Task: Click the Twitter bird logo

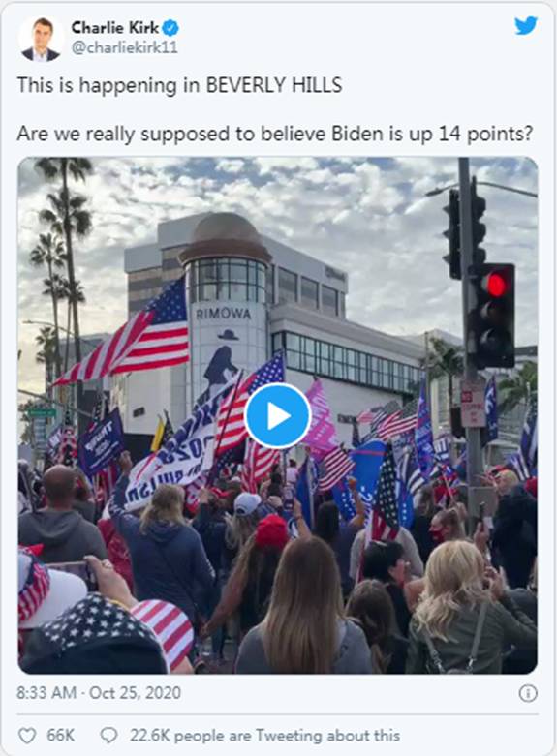Action: (526, 26)
